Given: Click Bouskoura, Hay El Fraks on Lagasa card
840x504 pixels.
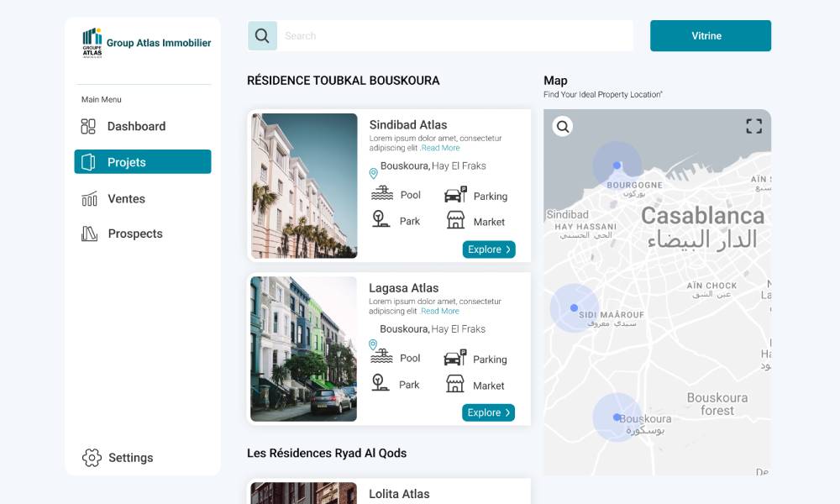Looking at the screenshot, I should click(433, 328).
